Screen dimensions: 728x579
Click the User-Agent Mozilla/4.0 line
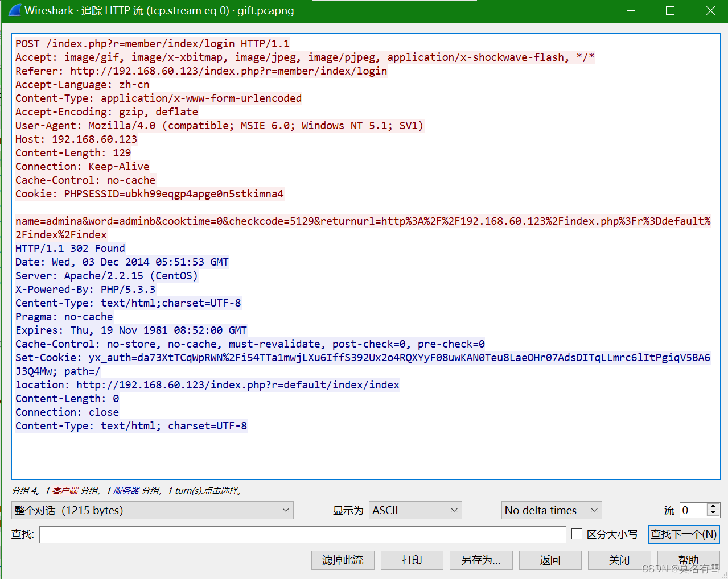(219, 126)
